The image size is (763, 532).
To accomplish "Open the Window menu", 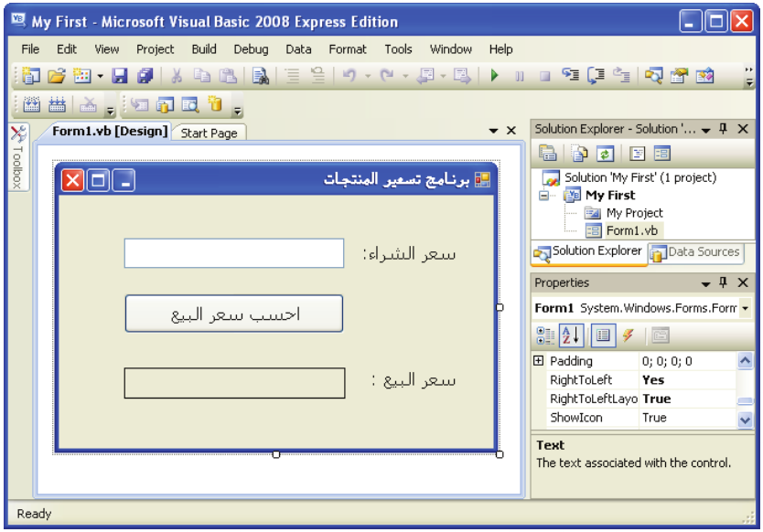I will click(x=451, y=49).
